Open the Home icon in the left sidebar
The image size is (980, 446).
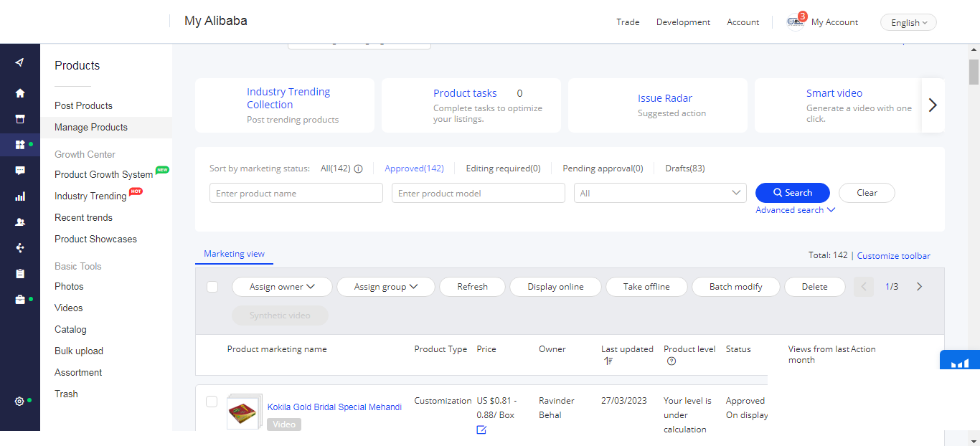click(x=19, y=92)
